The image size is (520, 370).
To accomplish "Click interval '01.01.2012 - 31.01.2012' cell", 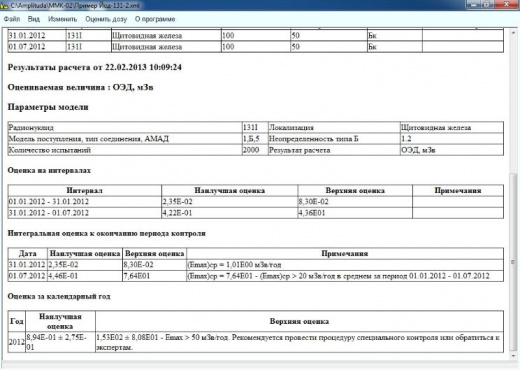I will tap(85, 202).
